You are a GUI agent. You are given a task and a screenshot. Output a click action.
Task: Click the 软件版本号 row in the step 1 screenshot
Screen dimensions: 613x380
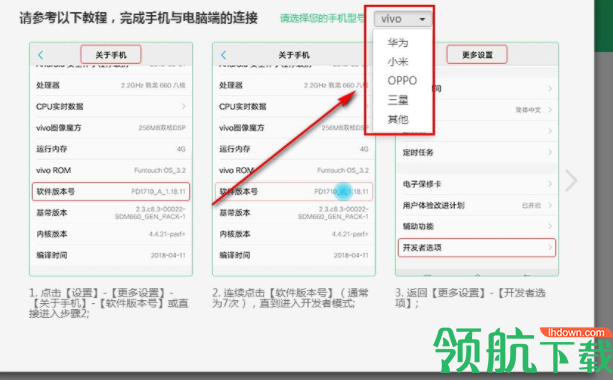111,192
